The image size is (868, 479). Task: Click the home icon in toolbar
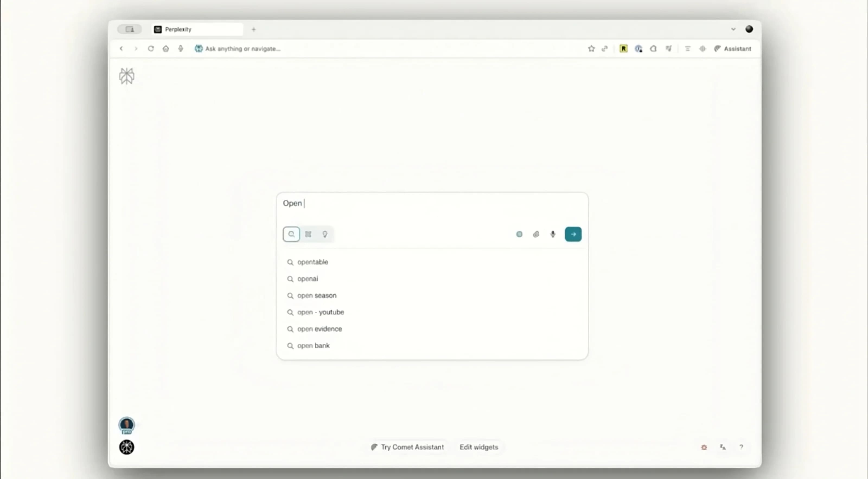(x=165, y=49)
